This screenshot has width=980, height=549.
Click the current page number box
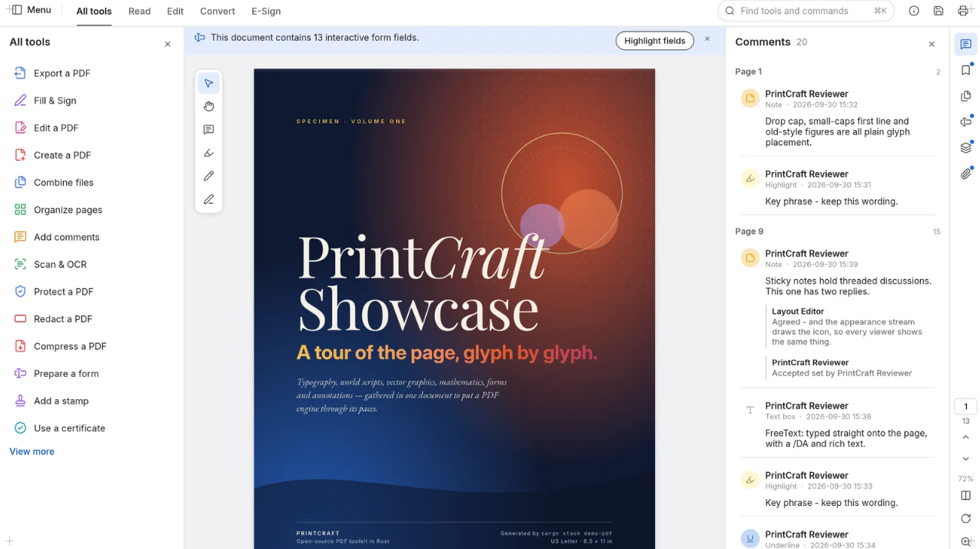pos(965,407)
